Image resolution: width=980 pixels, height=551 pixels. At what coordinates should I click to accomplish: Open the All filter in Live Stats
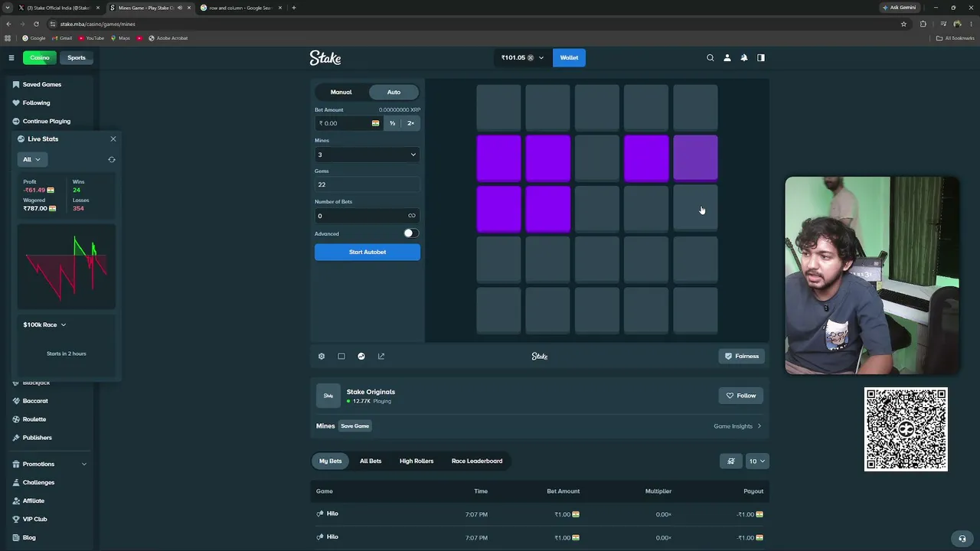point(31,159)
